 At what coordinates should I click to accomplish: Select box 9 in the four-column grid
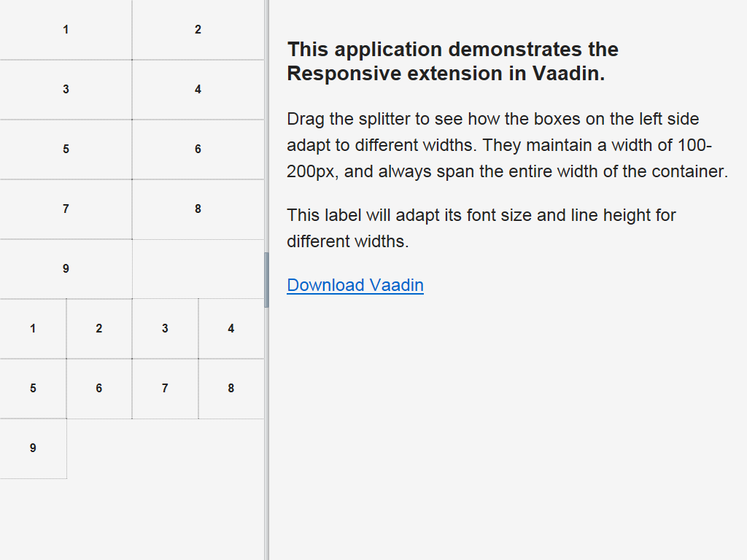coord(33,448)
